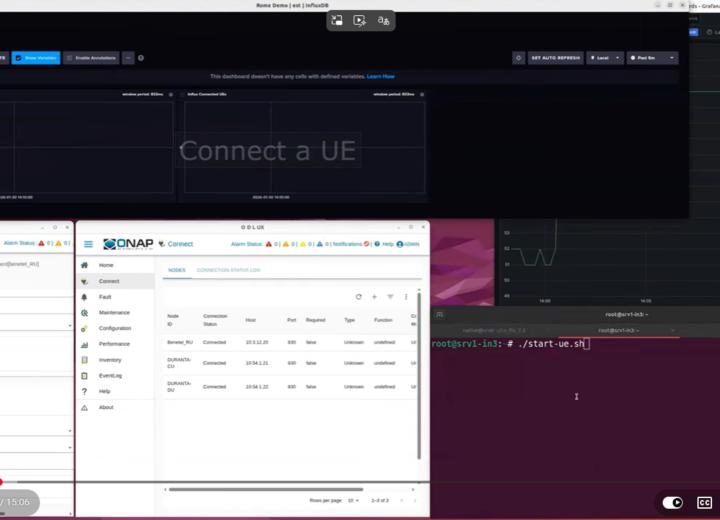
Task: Enable Annotations toggle in InfluxDB toolbar
Action: (90, 58)
